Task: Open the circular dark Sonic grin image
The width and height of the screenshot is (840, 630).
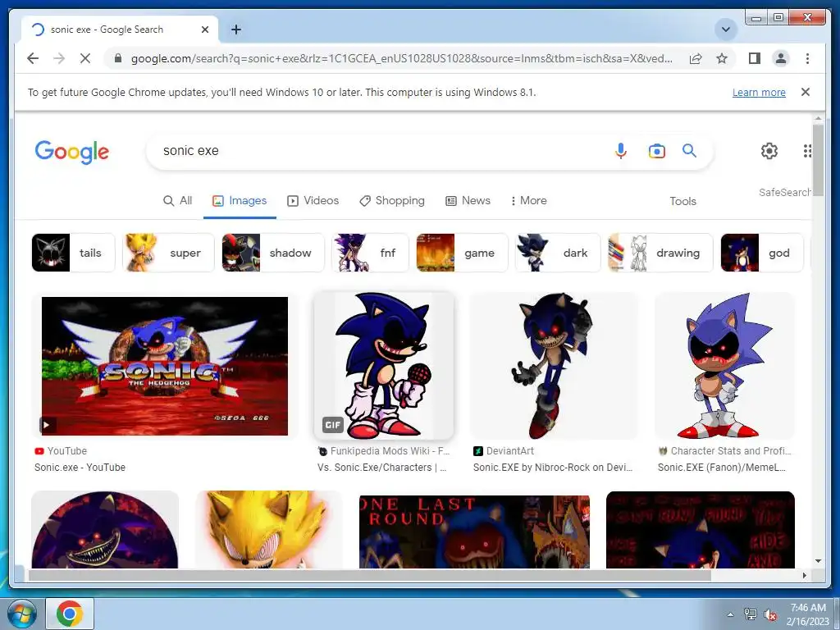Action: coord(105,530)
